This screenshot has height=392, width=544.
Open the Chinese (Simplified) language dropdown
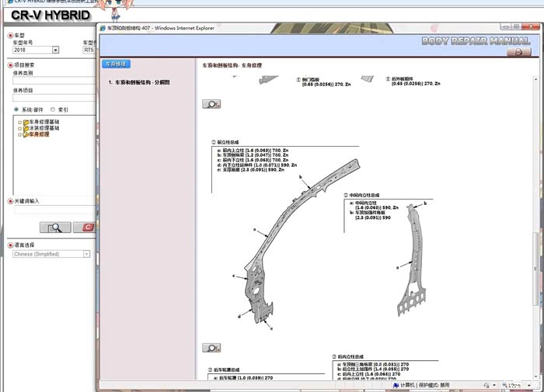click(86, 254)
